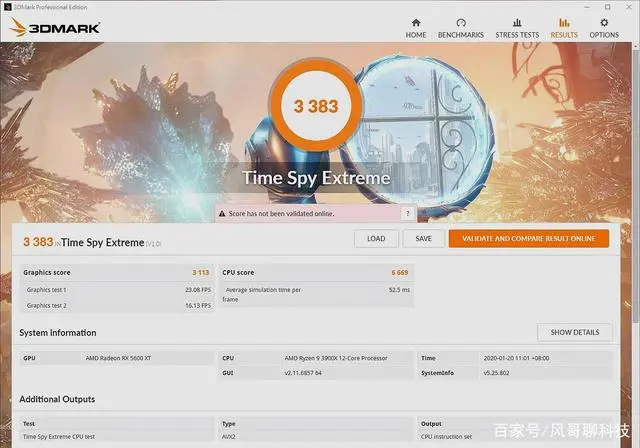Screen dimensions: 640x448
Task: Open the OPTIONS tab
Action: coord(604,29)
